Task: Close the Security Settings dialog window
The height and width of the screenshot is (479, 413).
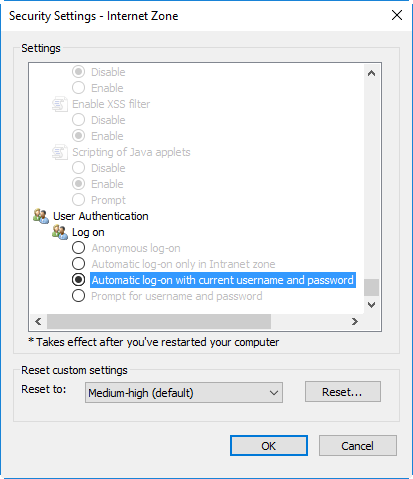Action: tap(397, 15)
